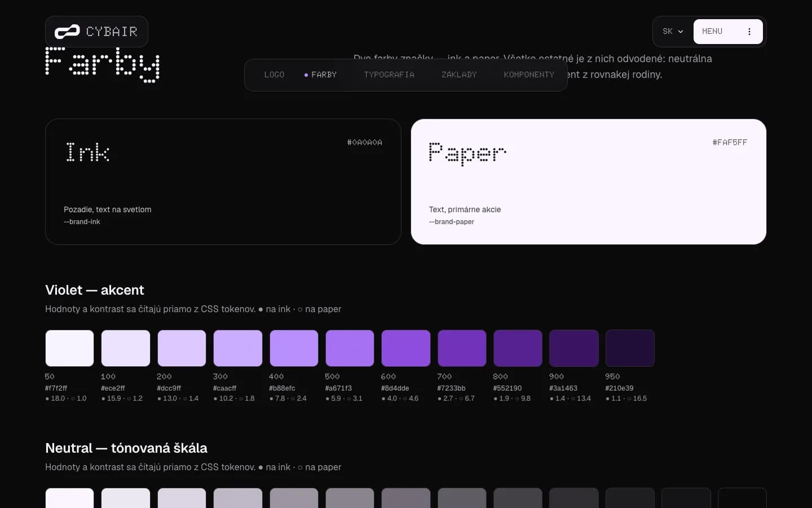Screen dimensions: 812x508
Task: Select the violet 400 swatch
Action: coord(294,348)
